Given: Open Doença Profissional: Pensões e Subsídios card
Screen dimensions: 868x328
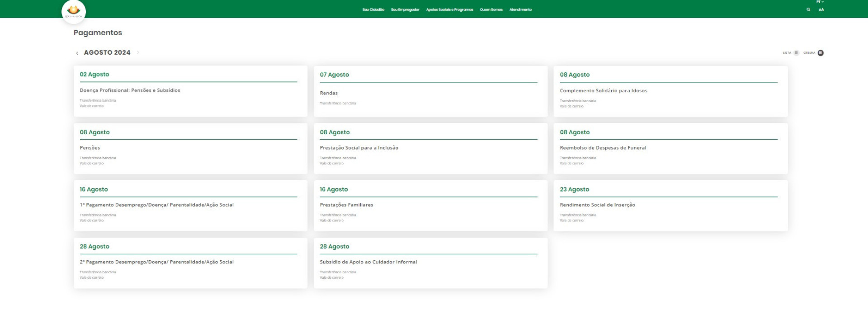Looking at the screenshot, I should [x=190, y=91].
